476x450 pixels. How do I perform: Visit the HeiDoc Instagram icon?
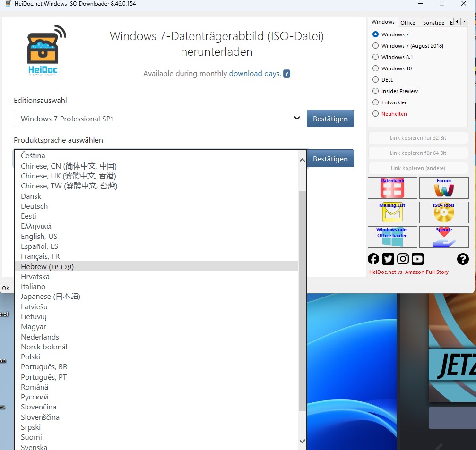(403, 259)
